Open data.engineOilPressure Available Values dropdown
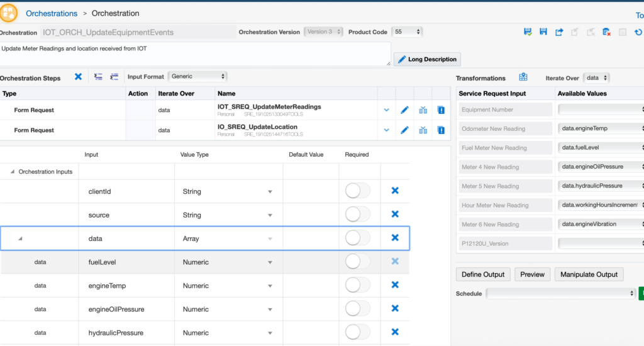Screen dimensions: 644x346 (x=601, y=167)
